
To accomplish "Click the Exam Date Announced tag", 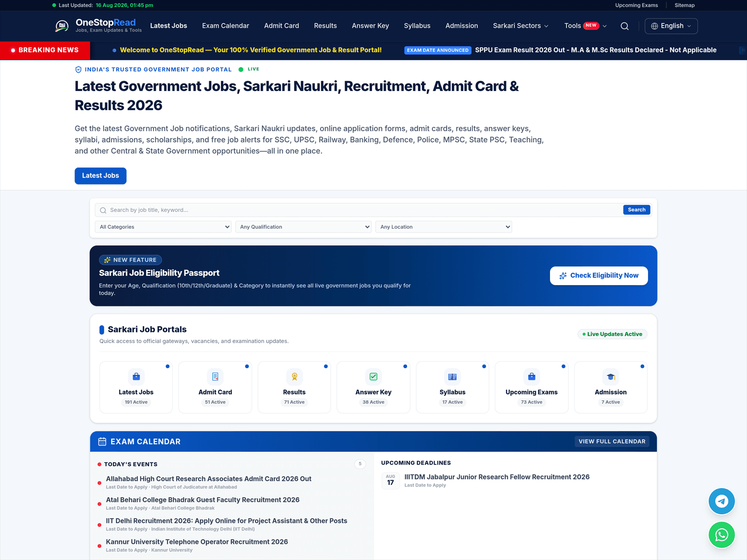I will pyautogui.click(x=438, y=50).
